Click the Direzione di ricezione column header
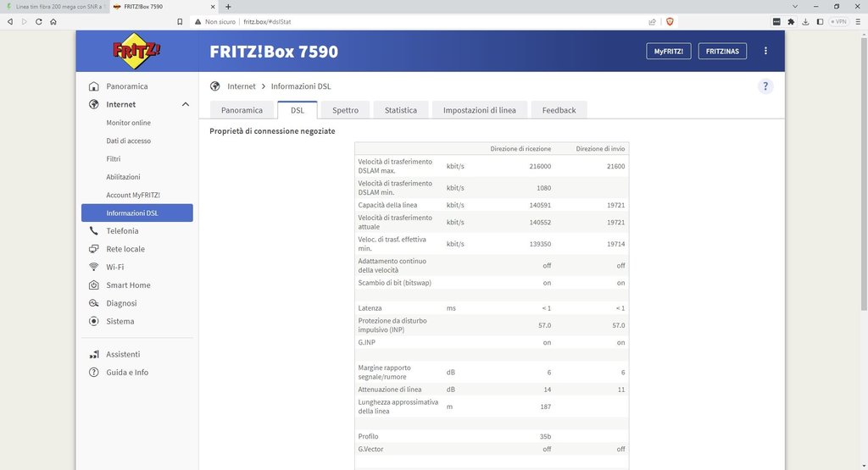The height and width of the screenshot is (470, 868). coord(520,149)
